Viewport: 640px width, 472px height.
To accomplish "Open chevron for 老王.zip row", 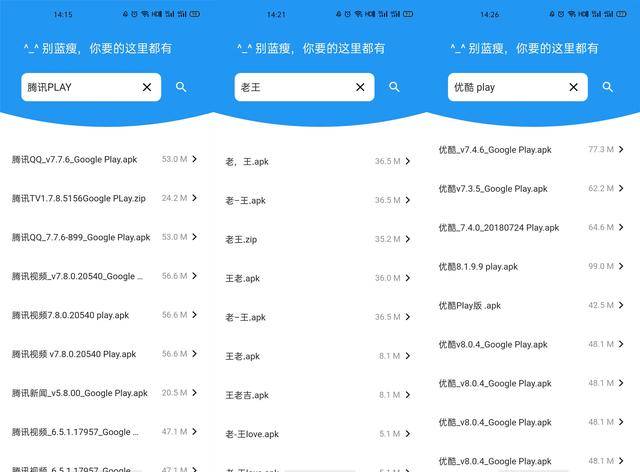I will click(x=408, y=239).
